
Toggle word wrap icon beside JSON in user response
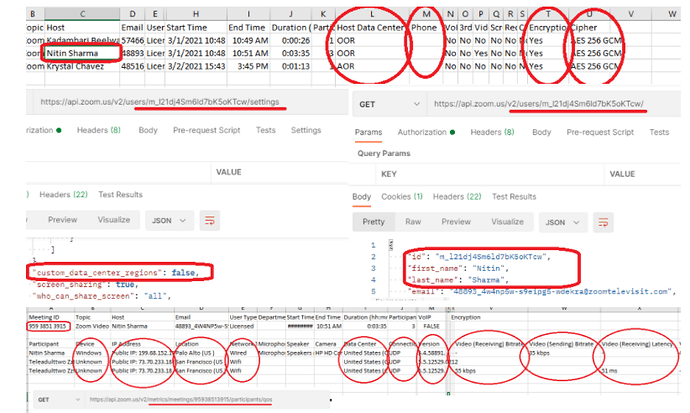click(603, 223)
